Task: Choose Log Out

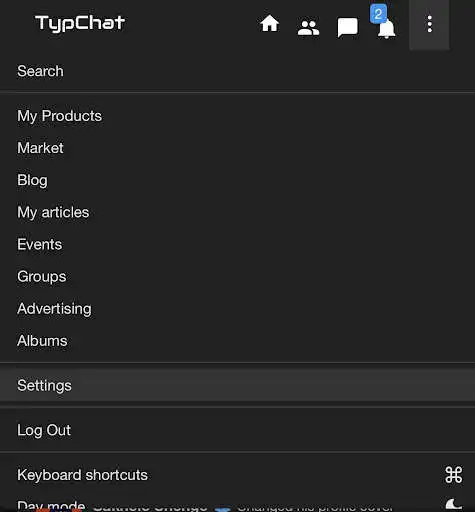Action: coord(237,430)
